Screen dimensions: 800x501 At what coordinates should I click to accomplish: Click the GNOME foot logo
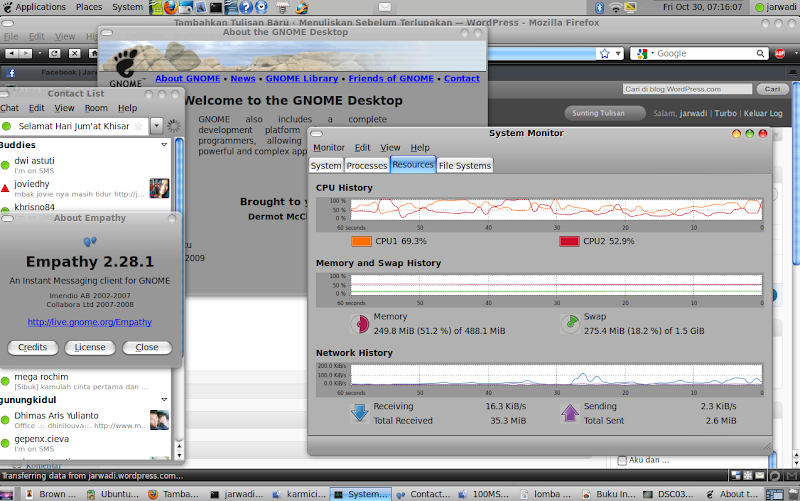(x=126, y=64)
